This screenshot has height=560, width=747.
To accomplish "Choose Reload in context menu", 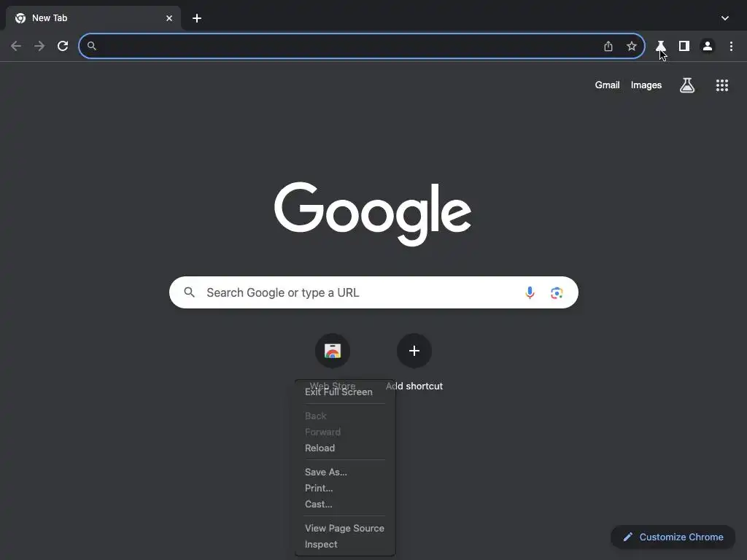I will [x=320, y=448].
